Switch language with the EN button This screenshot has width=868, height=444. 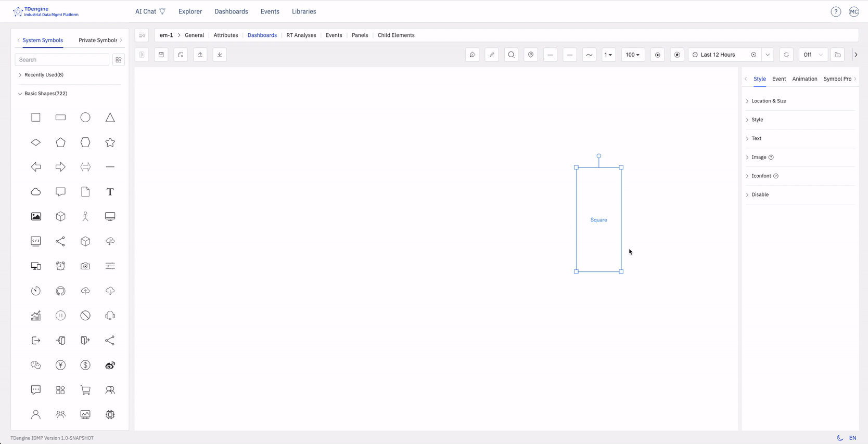point(852,438)
